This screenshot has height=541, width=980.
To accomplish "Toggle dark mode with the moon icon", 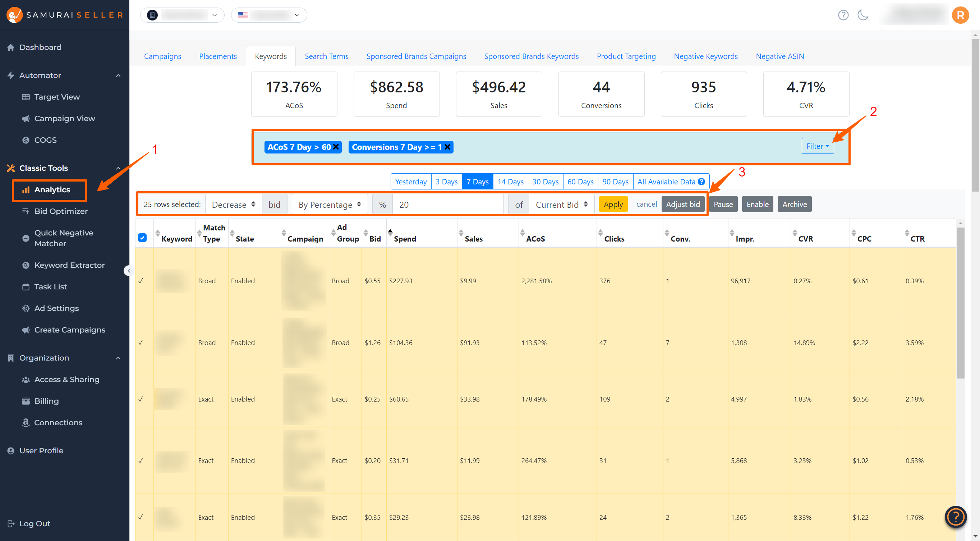I will point(863,15).
